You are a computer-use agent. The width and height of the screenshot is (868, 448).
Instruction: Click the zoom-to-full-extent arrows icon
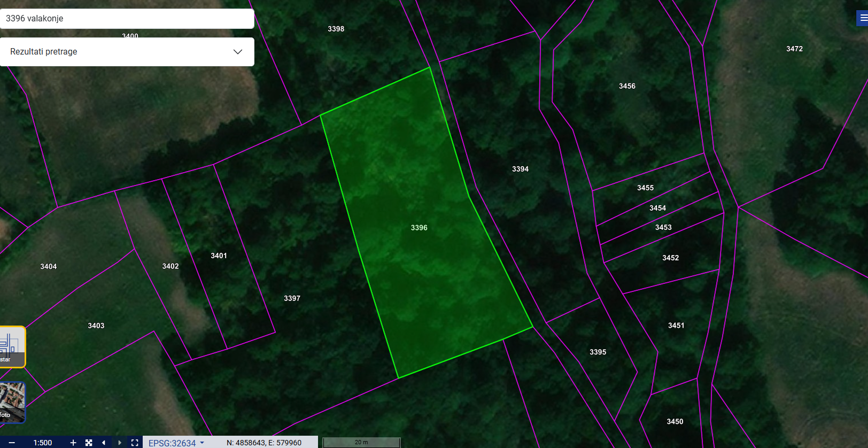coord(89,443)
